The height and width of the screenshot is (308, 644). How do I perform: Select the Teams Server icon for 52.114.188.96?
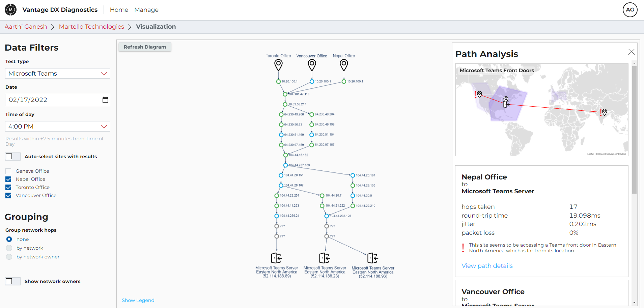(x=373, y=258)
